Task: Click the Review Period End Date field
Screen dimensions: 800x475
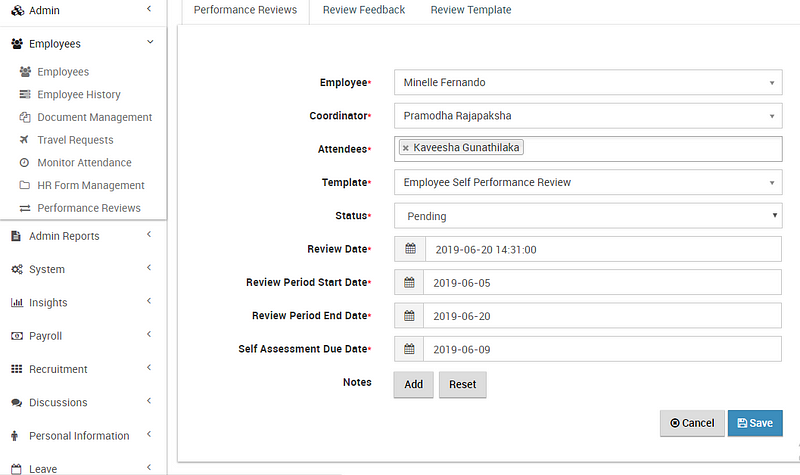Action: pos(602,315)
